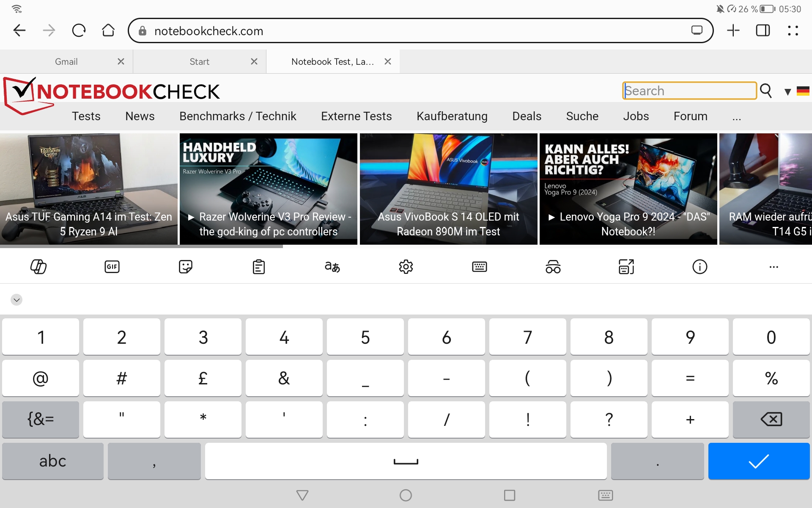The width and height of the screenshot is (812, 508).
Task: Tap the browser forward arrow
Action: click(x=49, y=30)
